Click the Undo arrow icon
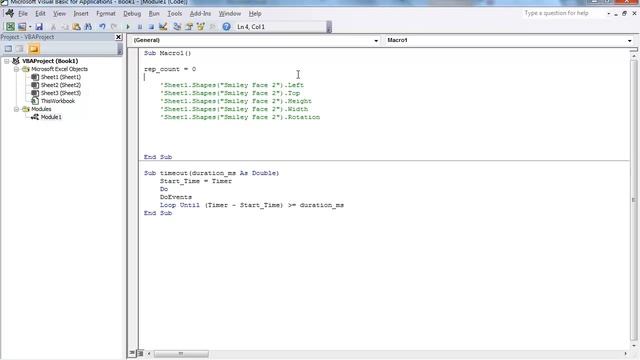 [102, 27]
